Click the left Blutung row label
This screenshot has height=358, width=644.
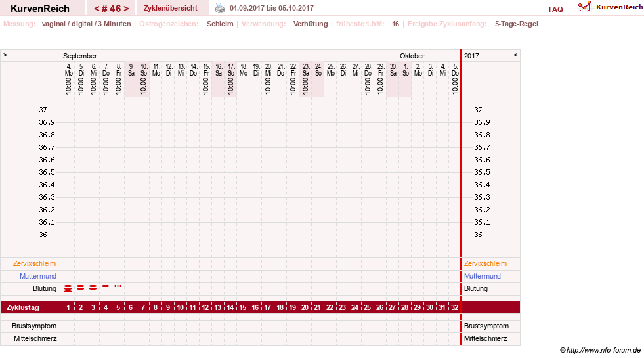(45, 288)
